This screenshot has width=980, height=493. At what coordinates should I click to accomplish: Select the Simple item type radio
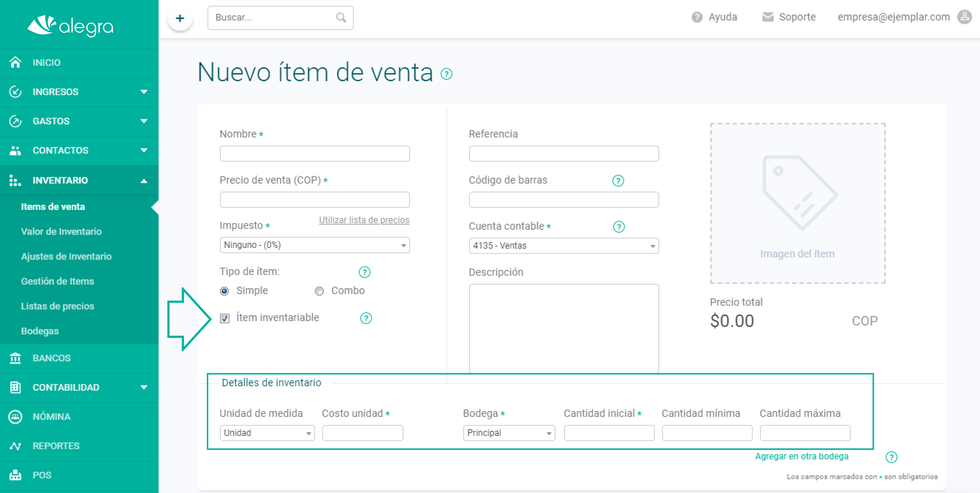click(225, 291)
